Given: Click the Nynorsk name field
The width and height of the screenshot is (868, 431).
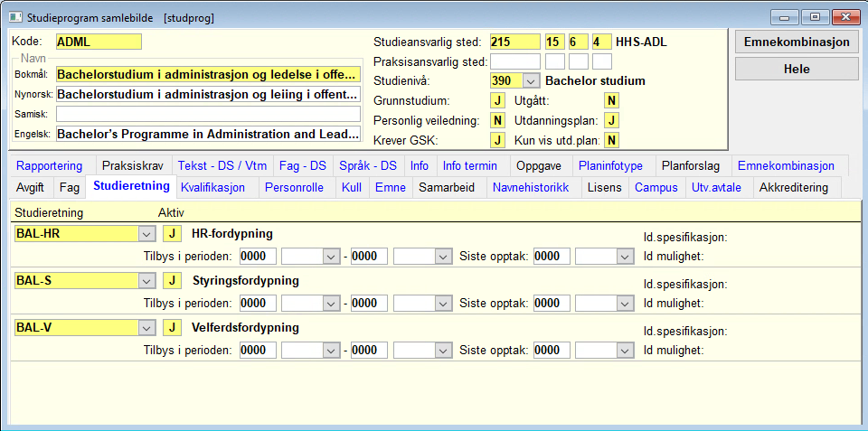Looking at the screenshot, I should point(208,94).
